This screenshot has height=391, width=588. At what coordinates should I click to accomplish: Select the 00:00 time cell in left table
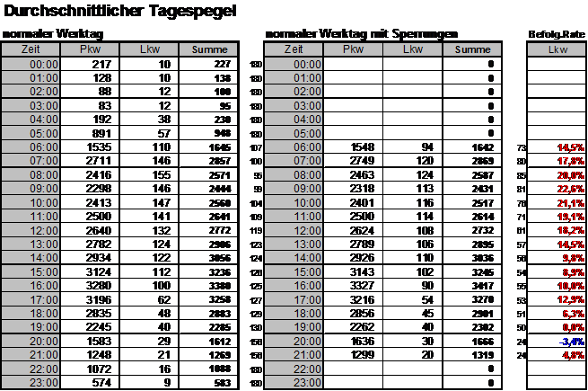tap(30, 65)
